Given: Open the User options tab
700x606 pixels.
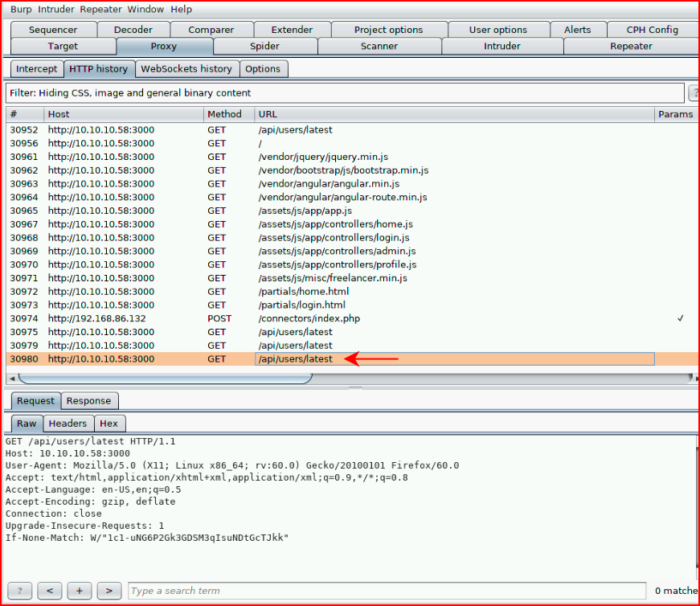Looking at the screenshot, I should tap(497, 30).
